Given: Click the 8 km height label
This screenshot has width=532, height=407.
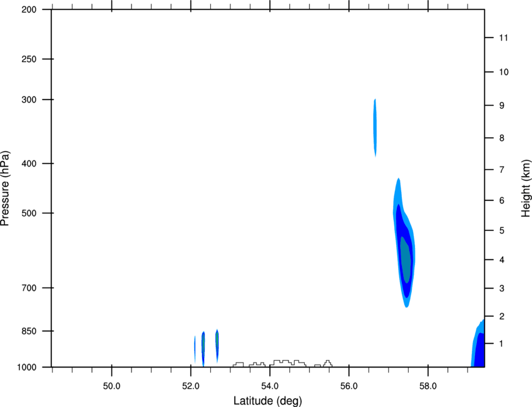Looking at the screenshot, I should (x=502, y=138).
